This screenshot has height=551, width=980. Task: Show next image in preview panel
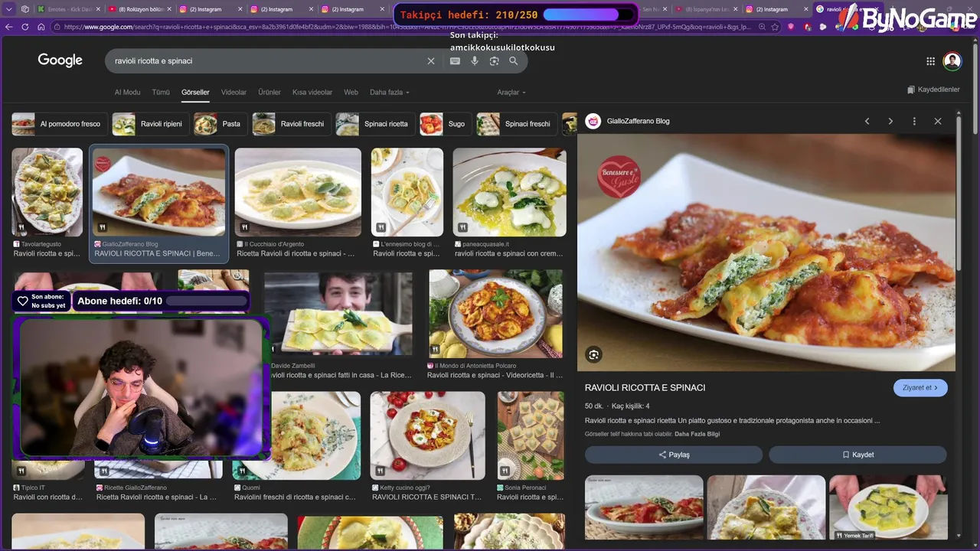click(890, 121)
